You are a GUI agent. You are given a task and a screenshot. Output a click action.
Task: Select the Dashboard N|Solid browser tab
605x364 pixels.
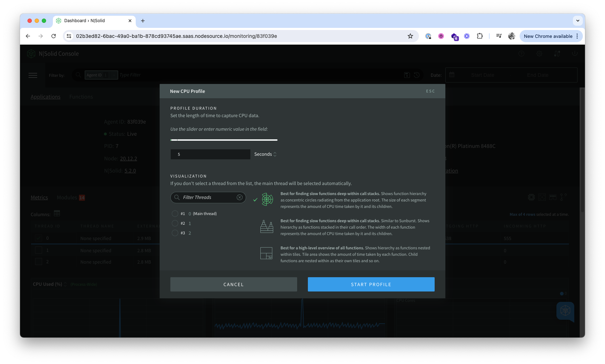pyautogui.click(x=94, y=21)
